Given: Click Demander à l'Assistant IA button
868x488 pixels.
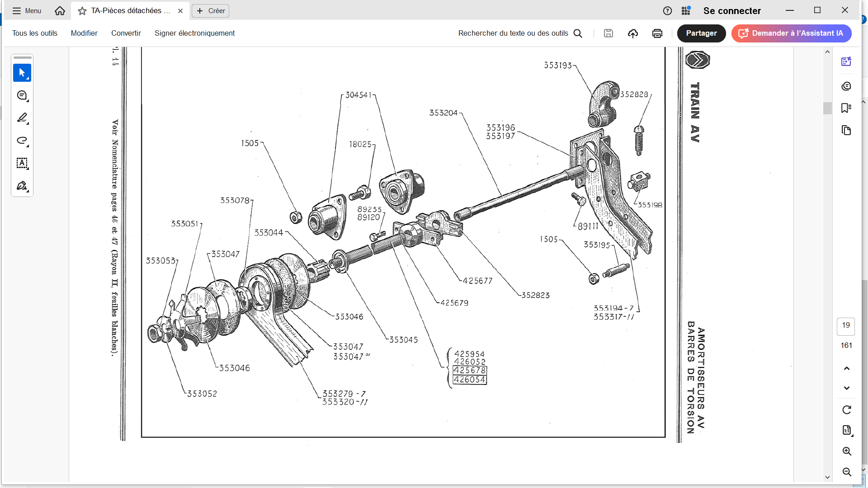Looking at the screenshot, I should pyautogui.click(x=791, y=33).
